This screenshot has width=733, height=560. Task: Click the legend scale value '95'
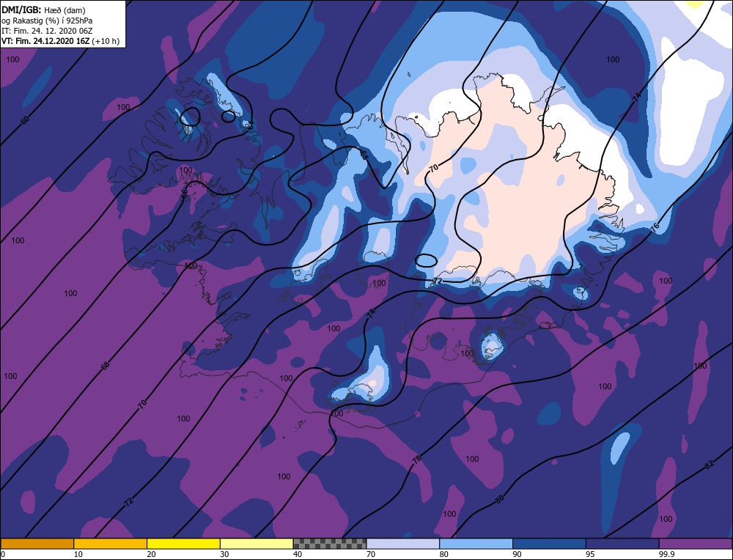tap(590, 554)
